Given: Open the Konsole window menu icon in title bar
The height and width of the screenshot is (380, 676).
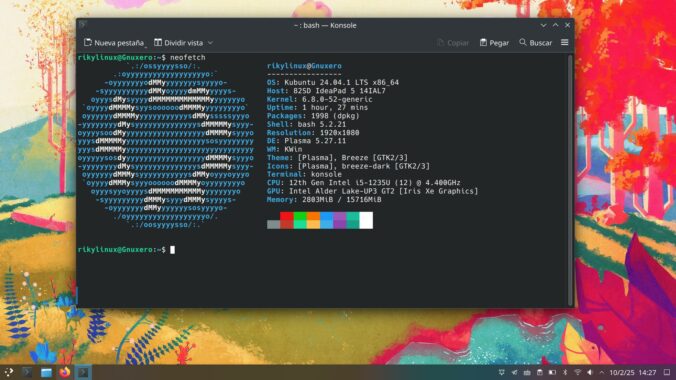Looking at the screenshot, I should (x=83, y=24).
